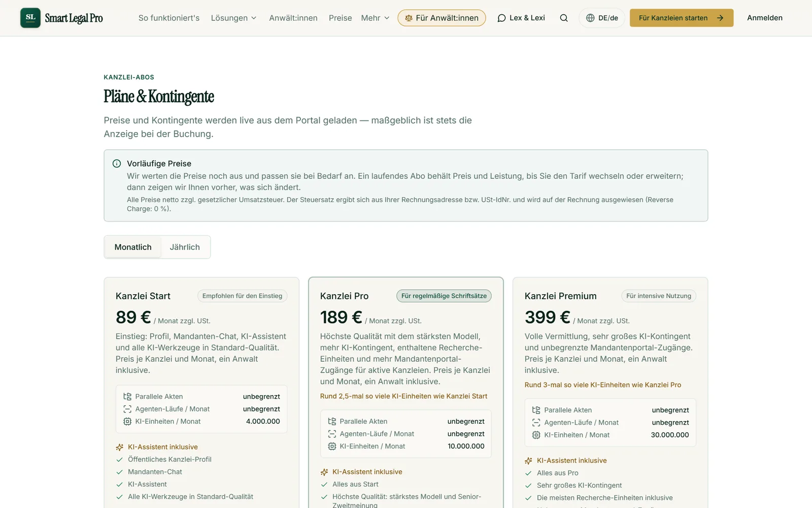Viewport: 812px width, 508px height.
Task: Click Für Kanzleien starten button
Action: click(x=682, y=18)
